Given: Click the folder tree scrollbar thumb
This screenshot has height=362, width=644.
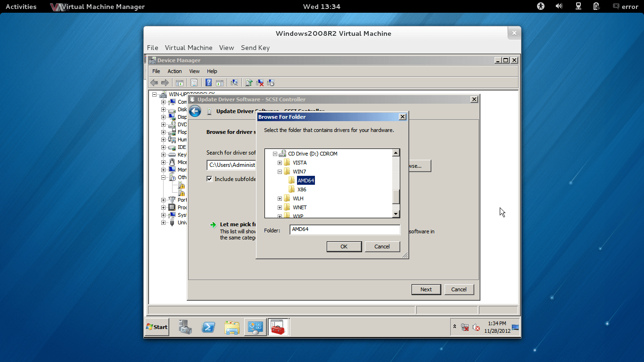Looking at the screenshot, I should point(396,197).
